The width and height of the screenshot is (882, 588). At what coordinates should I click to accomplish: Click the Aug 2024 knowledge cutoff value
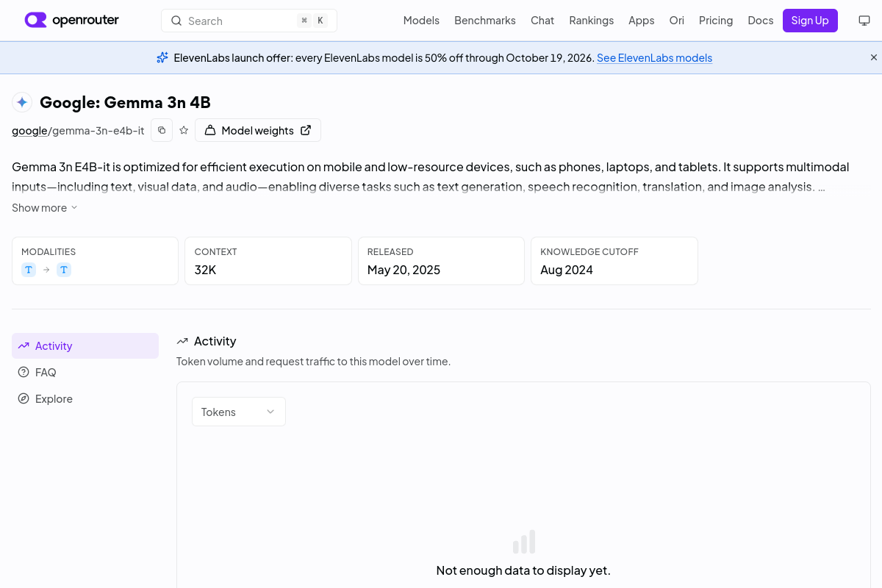pyautogui.click(x=567, y=270)
